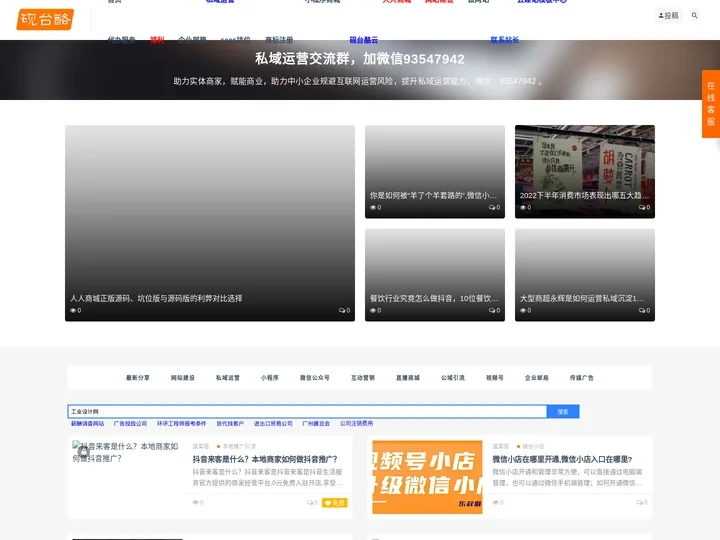Screen dimensions: 720x540
Task: Open the 人人商城正版源码 featured card
Action: pos(210,223)
